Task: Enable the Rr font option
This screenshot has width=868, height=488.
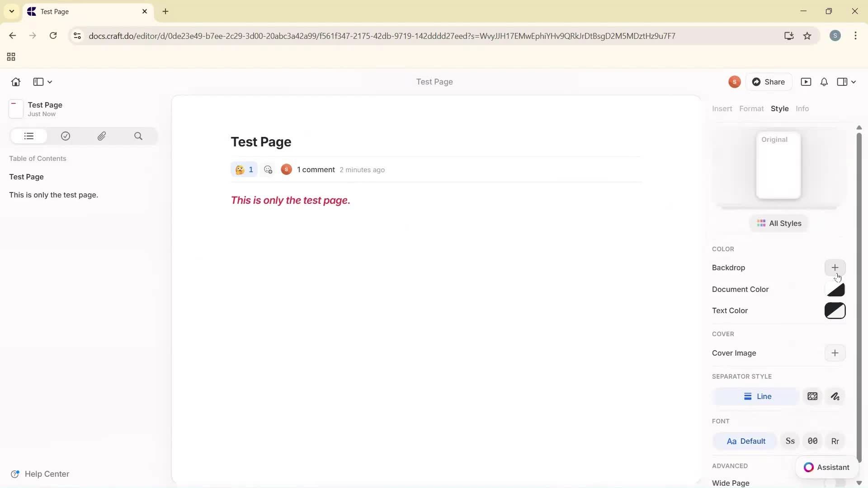Action: point(835,441)
